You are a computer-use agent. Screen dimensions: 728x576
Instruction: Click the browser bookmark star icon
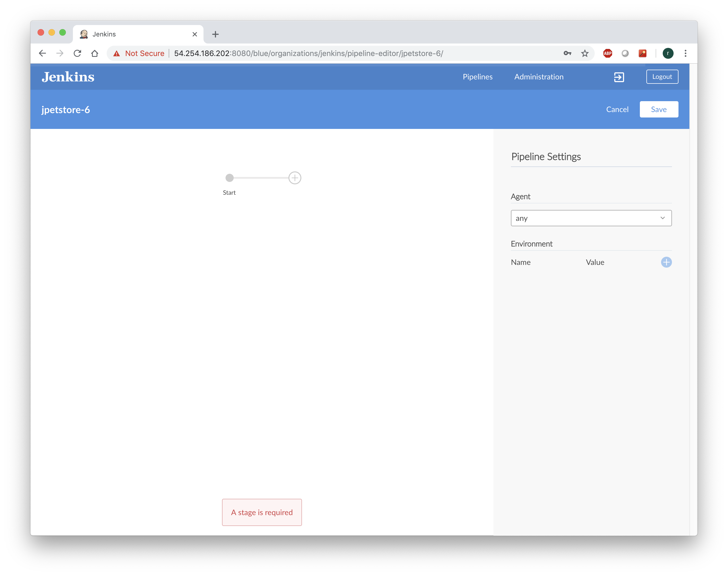click(x=584, y=53)
